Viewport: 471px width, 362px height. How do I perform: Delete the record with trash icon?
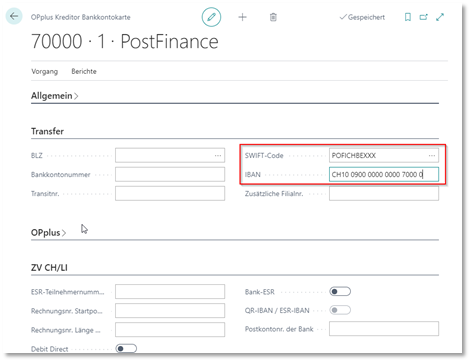(273, 17)
